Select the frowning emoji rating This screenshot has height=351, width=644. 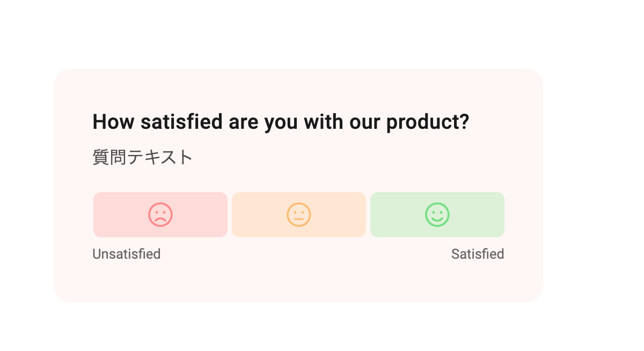(x=160, y=215)
